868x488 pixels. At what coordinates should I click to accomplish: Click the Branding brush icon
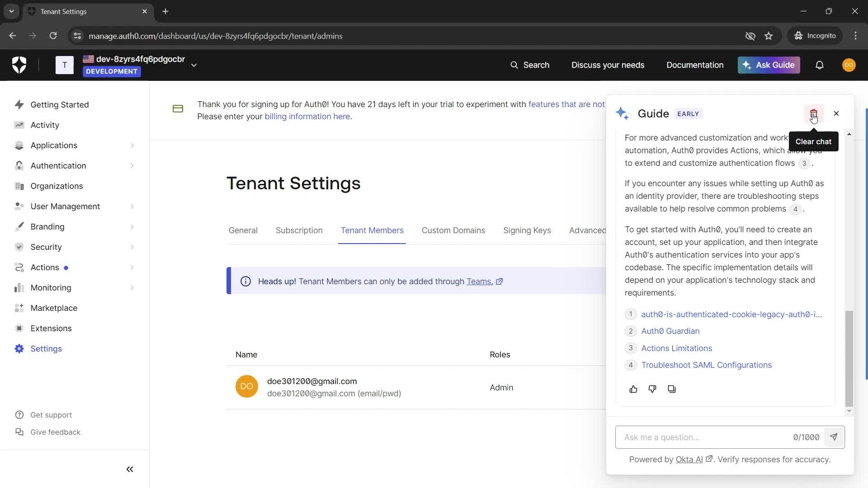19,227
